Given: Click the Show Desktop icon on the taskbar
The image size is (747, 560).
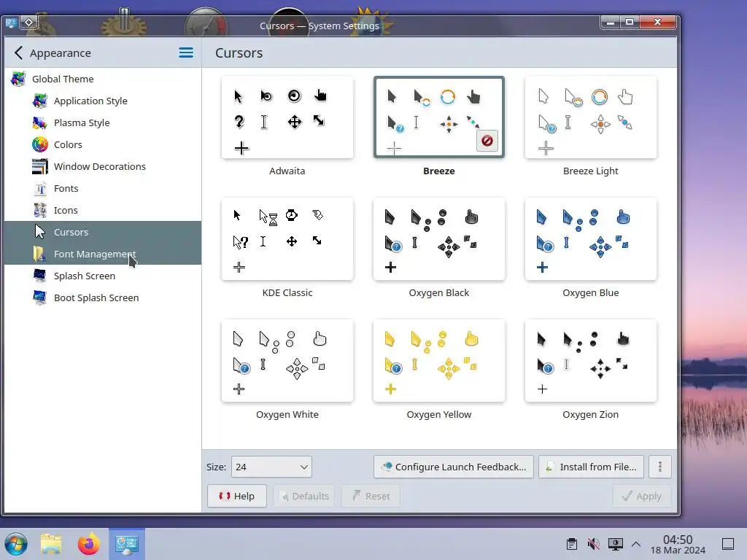Looking at the screenshot, I should coord(728,544).
